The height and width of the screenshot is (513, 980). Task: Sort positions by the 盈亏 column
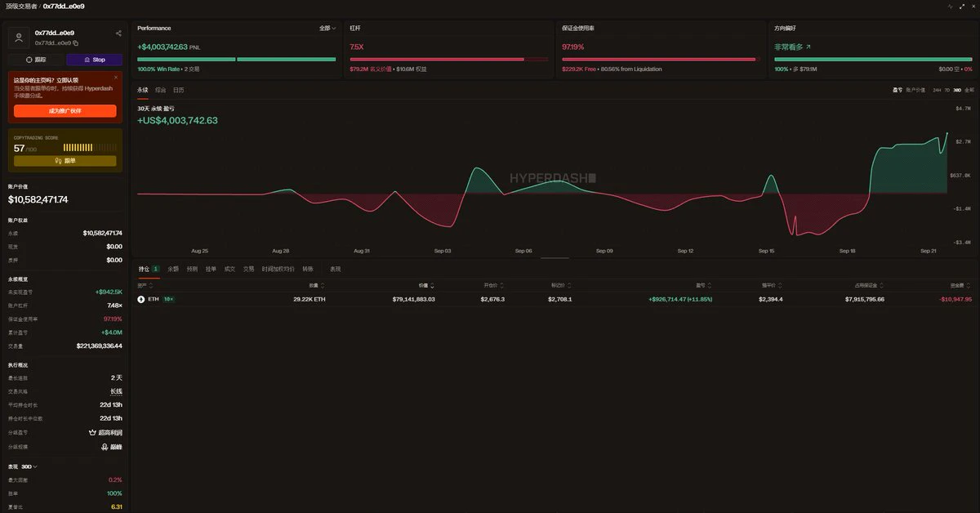[x=703, y=286]
